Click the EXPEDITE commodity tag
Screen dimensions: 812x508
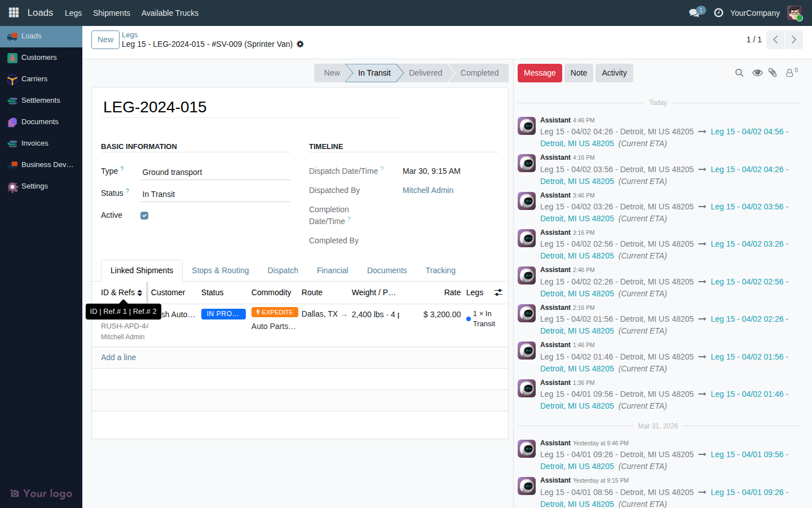[275, 312]
